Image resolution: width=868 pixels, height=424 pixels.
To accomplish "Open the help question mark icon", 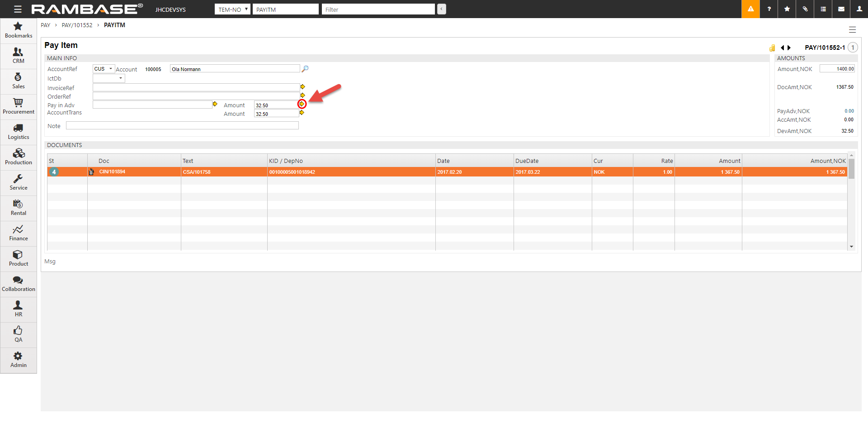I will (769, 9).
